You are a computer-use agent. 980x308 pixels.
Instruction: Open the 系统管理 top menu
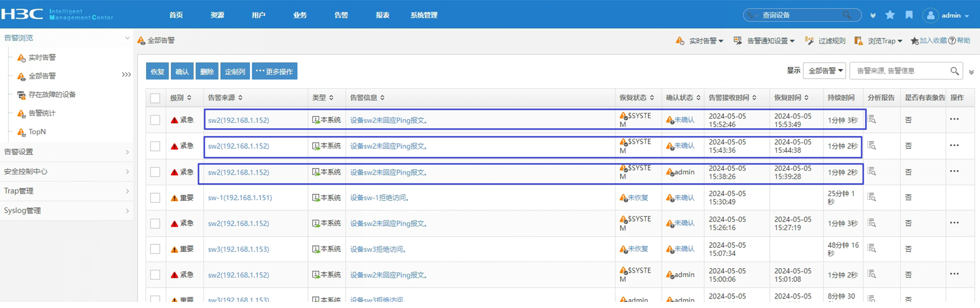[424, 15]
